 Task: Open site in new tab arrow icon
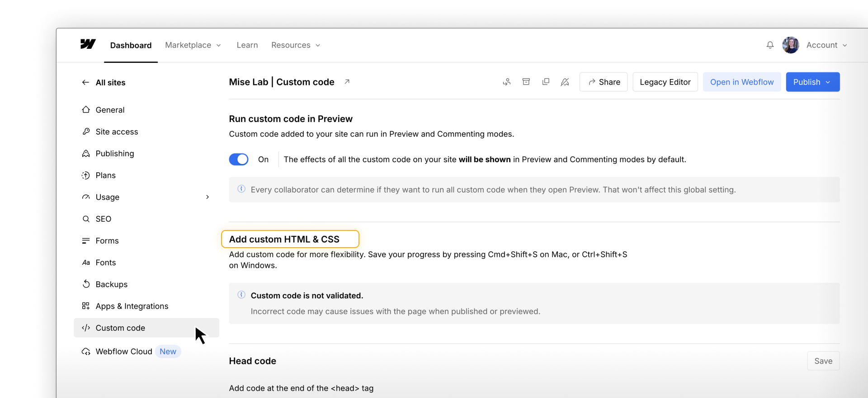(347, 82)
